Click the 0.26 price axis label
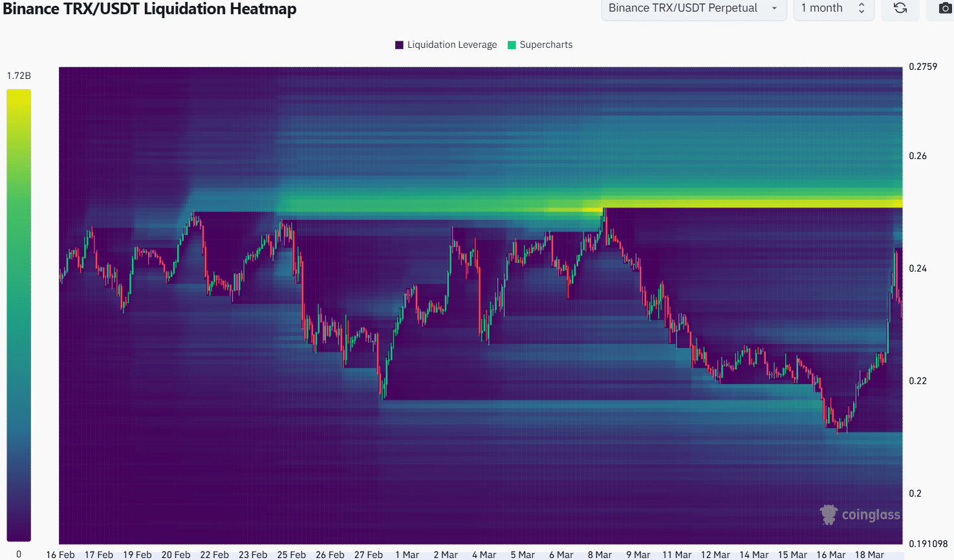954x560 pixels. tap(918, 156)
